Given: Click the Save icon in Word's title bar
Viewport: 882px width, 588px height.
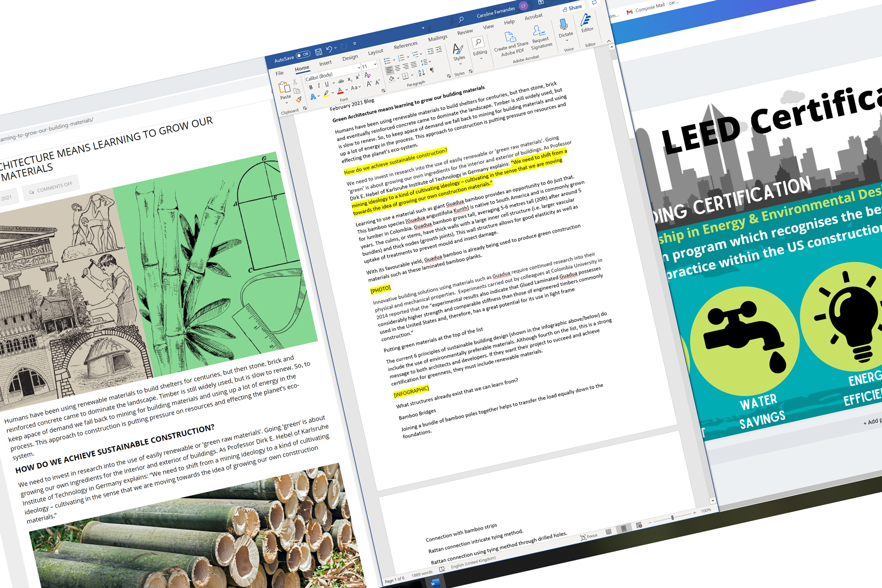Looking at the screenshot, I should 318,52.
